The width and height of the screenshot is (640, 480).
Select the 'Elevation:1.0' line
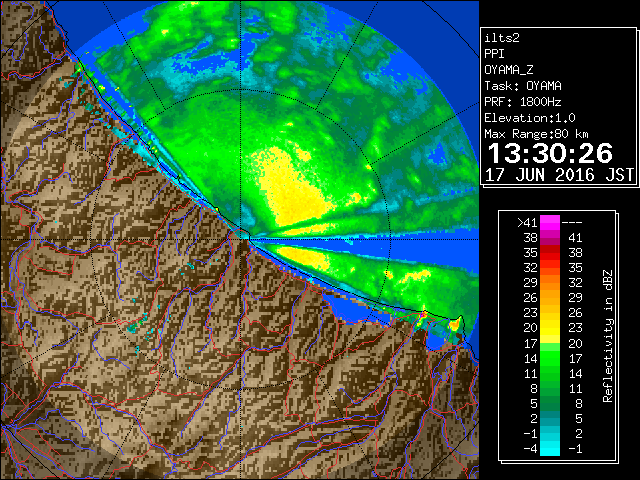[530, 118]
